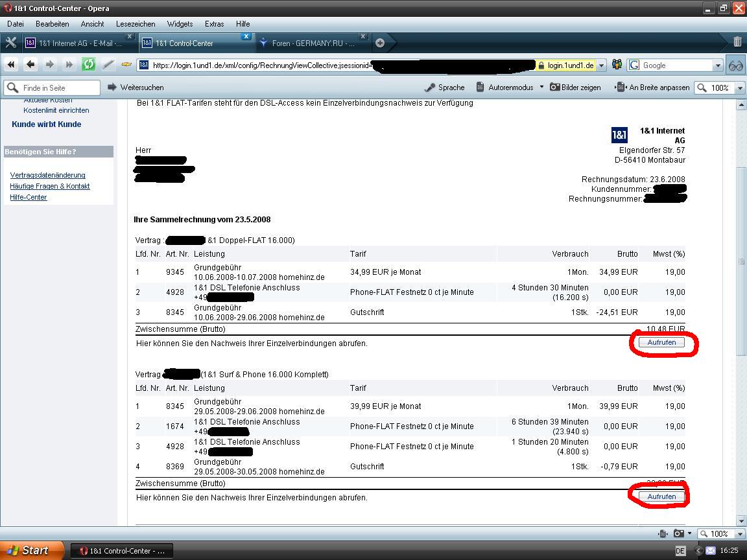Click the page scrollbar up arrow
The height and width of the screenshot is (560, 747).
(741, 104)
